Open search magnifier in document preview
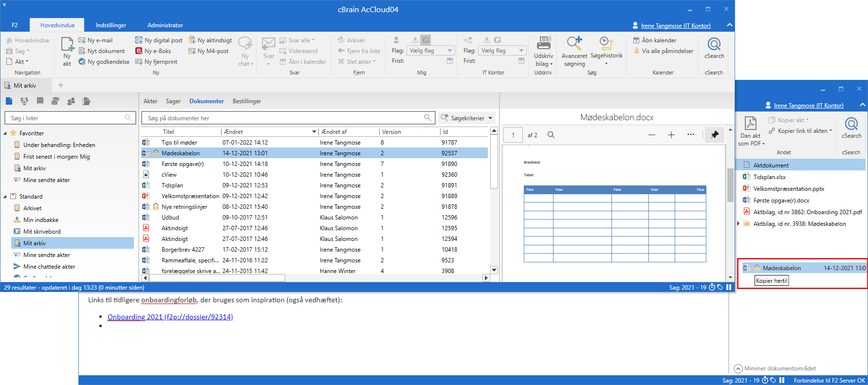 tap(551, 135)
